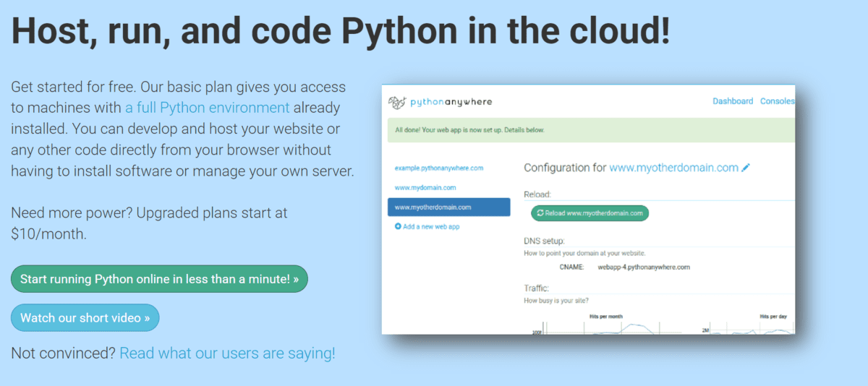
Task: Click the 'Reload:' section label
Action: [x=537, y=194]
